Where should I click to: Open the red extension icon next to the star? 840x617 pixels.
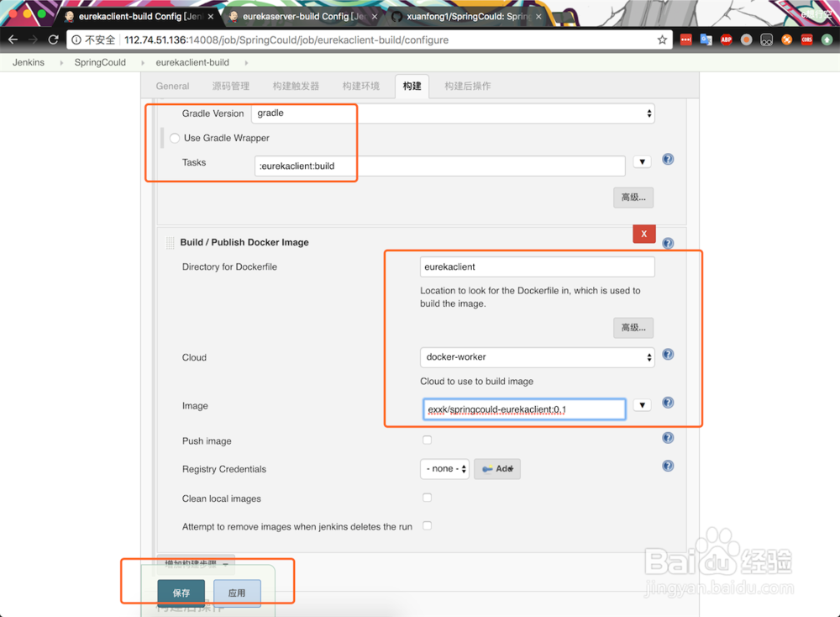coord(685,40)
